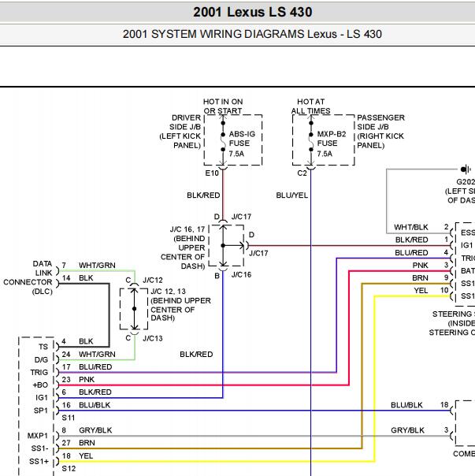Select the 'S11' connector label
The width and height of the screenshot is (475, 476).
point(69,418)
